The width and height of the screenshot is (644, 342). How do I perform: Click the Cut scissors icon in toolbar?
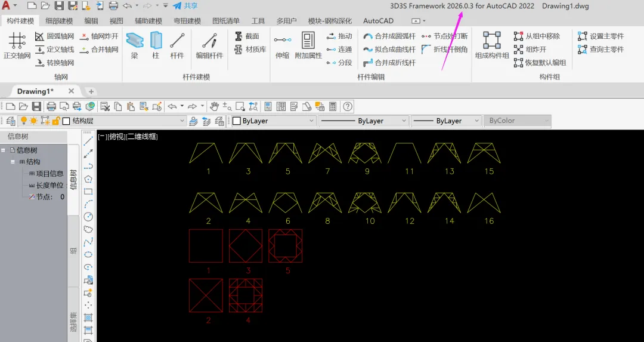point(105,106)
